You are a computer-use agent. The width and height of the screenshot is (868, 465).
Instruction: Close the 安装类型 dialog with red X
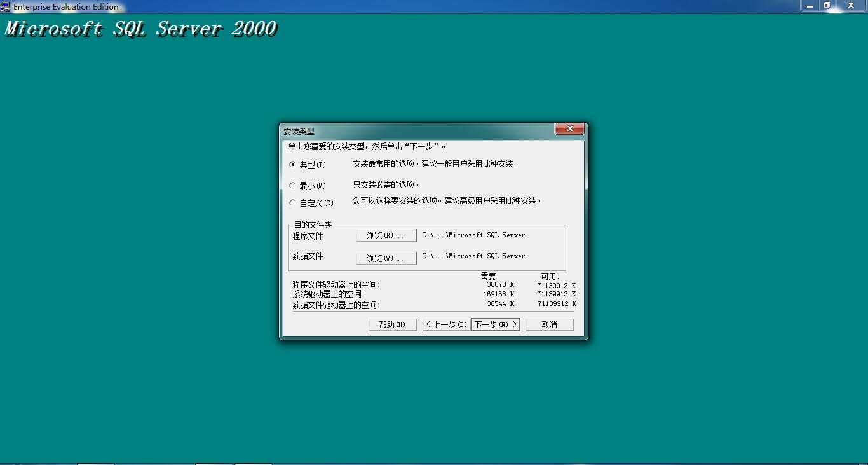tap(569, 129)
